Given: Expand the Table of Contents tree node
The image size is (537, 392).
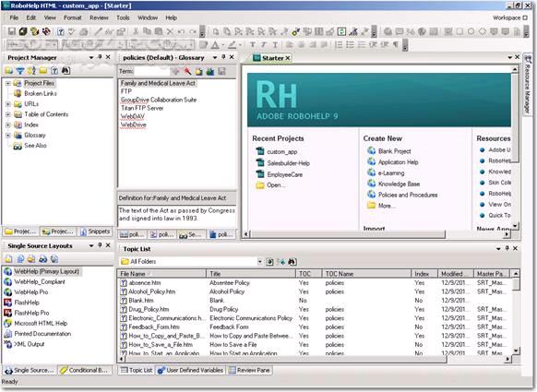Looking at the screenshot, I should [x=8, y=114].
